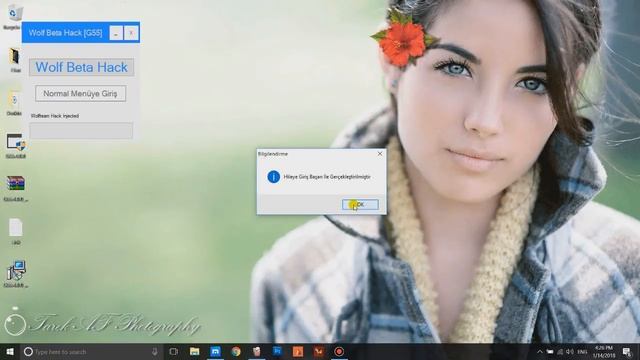This screenshot has width=640, height=360.
Task: Open Google Chrome from the taskbar
Action: point(236,351)
